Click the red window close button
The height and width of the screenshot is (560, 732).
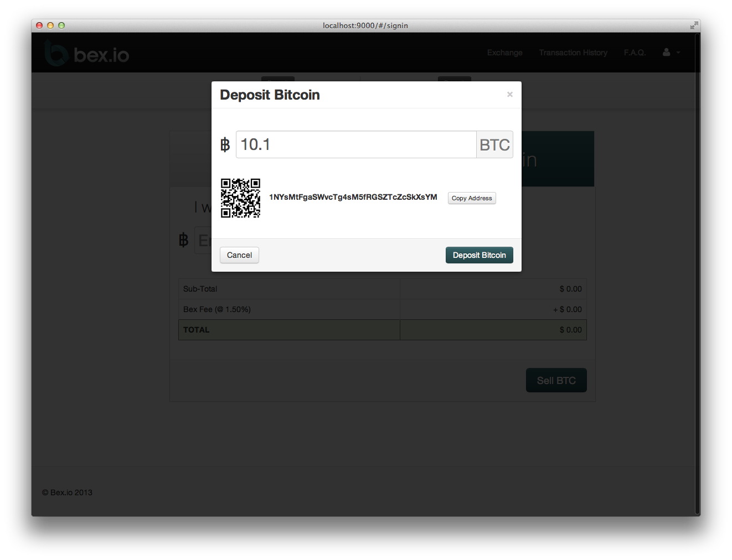click(x=39, y=25)
